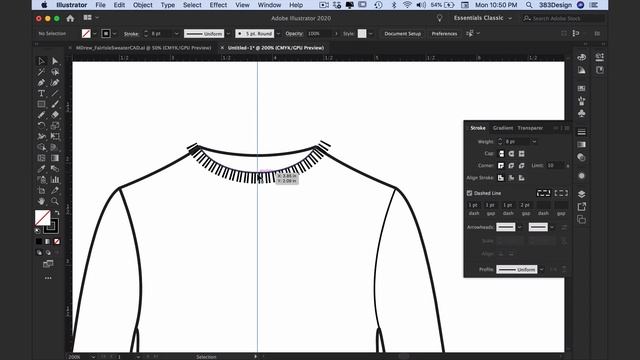This screenshot has width=640, height=360.
Task: Align stroke to center
Action: click(x=501, y=178)
